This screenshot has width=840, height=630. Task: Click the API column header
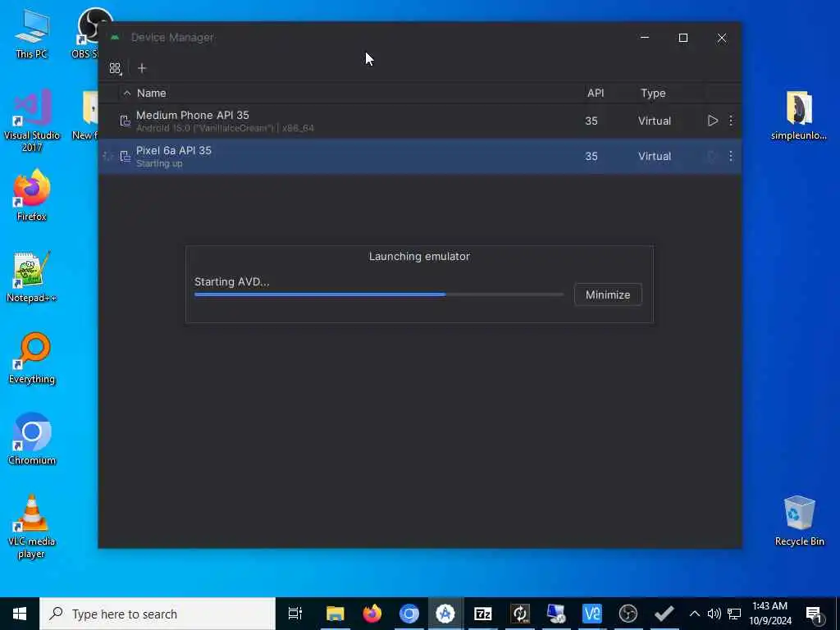click(596, 93)
